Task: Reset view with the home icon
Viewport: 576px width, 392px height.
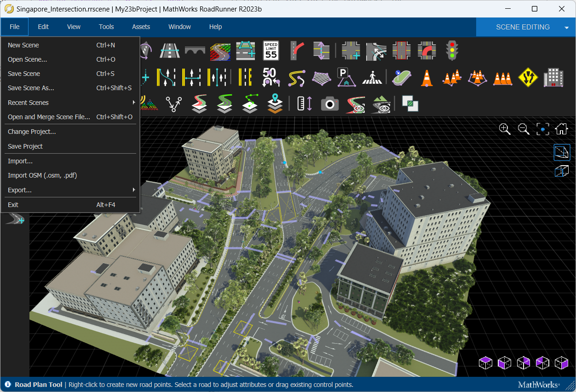Action: pos(561,129)
